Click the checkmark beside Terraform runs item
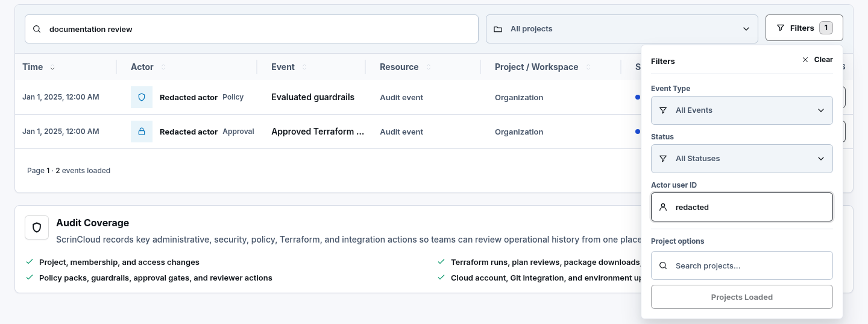The image size is (868, 324). 441,262
